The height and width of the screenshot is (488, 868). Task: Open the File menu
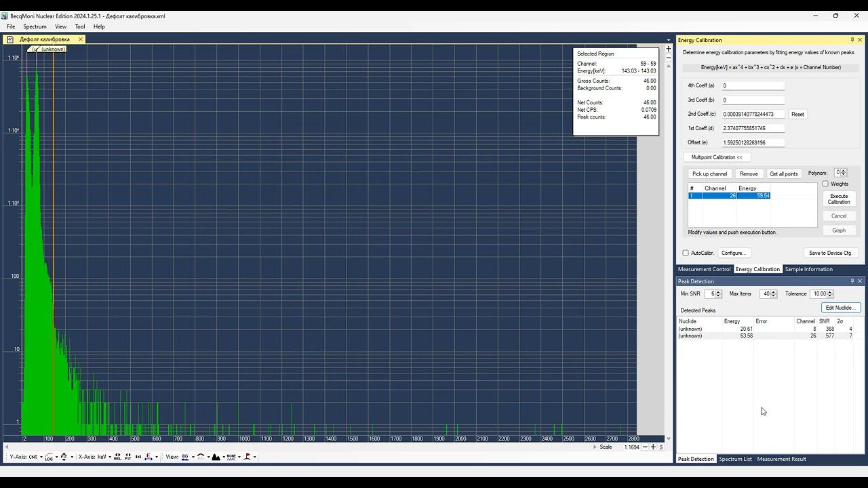[x=11, y=26]
